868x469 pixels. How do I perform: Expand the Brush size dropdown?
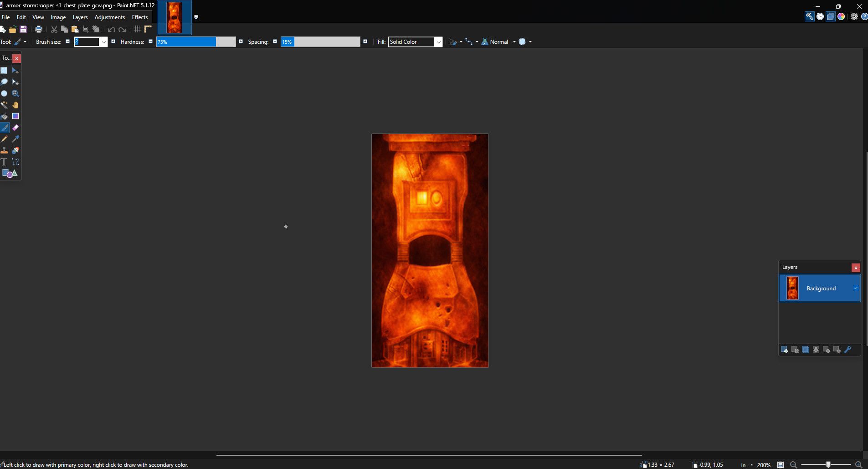103,42
